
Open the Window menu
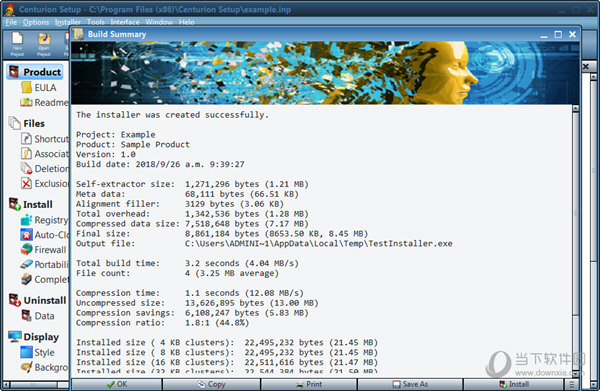pyautogui.click(x=159, y=22)
